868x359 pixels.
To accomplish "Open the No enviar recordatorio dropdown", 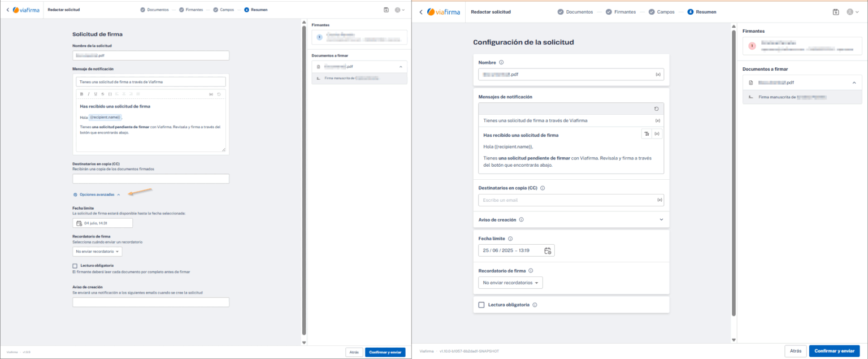I will (x=97, y=252).
